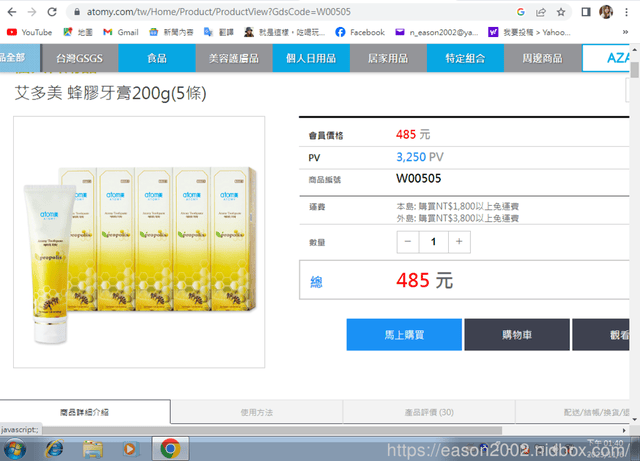Click the padlock site info icon
640x461 pixels.
click(77, 12)
